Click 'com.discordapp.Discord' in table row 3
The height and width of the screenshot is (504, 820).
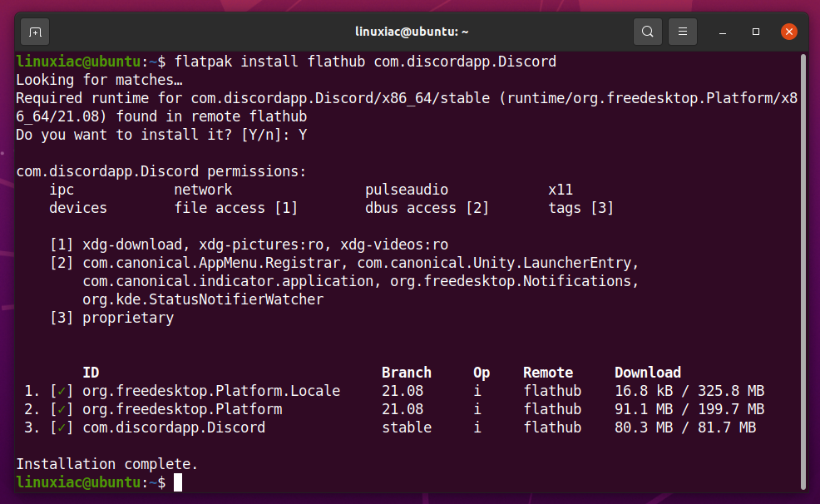point(174,427)
